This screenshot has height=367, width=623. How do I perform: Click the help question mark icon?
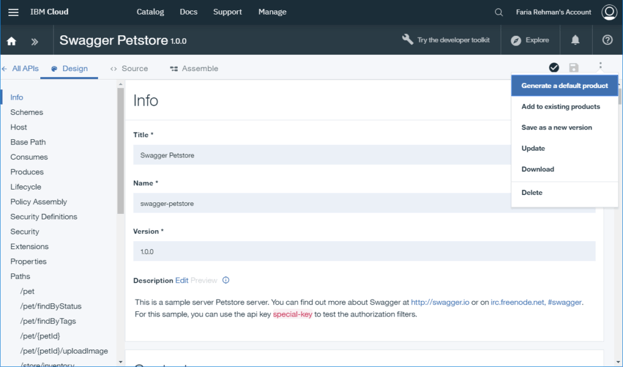[607, 40]
